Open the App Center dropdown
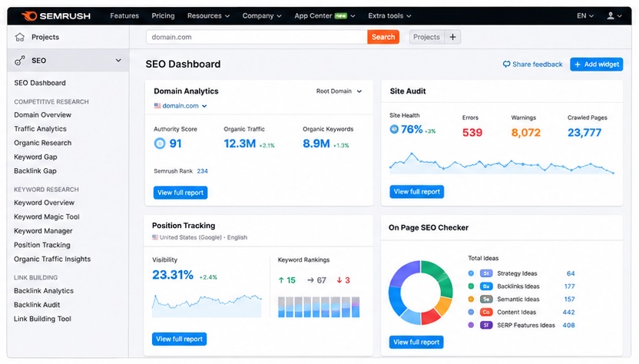Screen dimensions: 639x364 click(x=324, y=16)
